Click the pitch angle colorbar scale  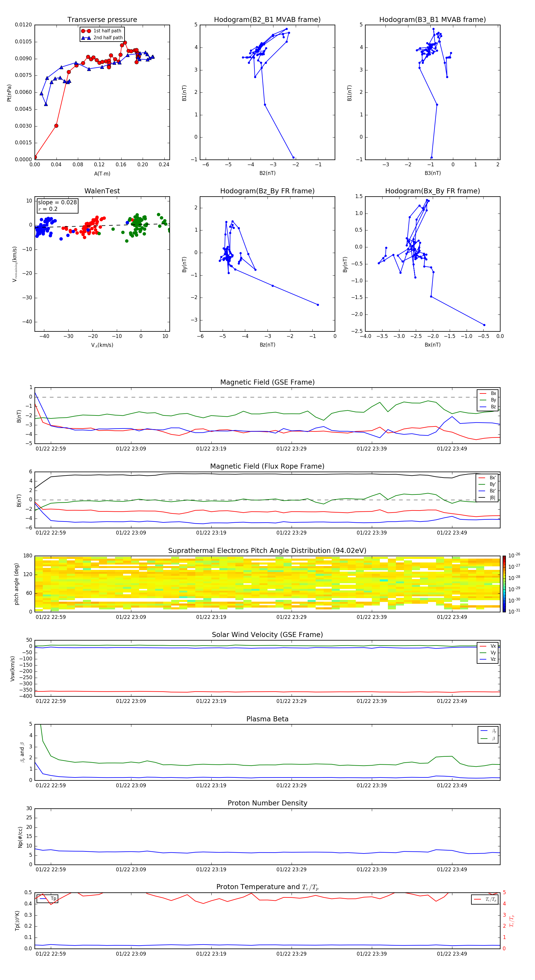point(504,584)
